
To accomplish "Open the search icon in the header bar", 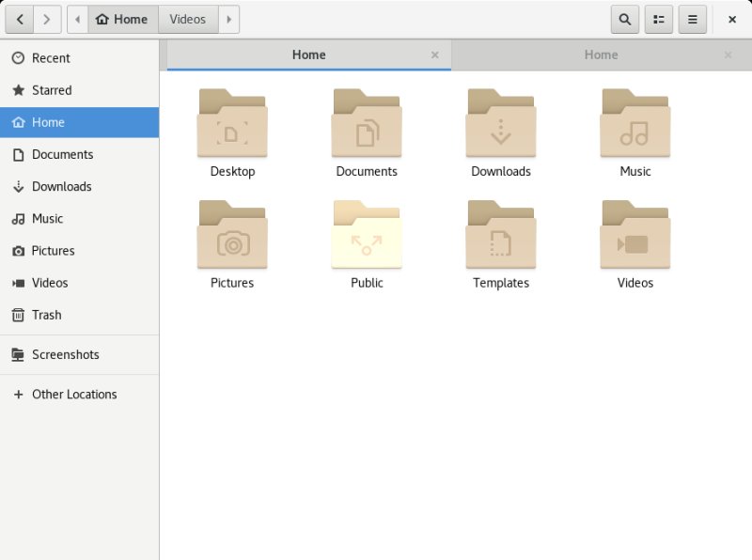I will (x=624, y=19).
